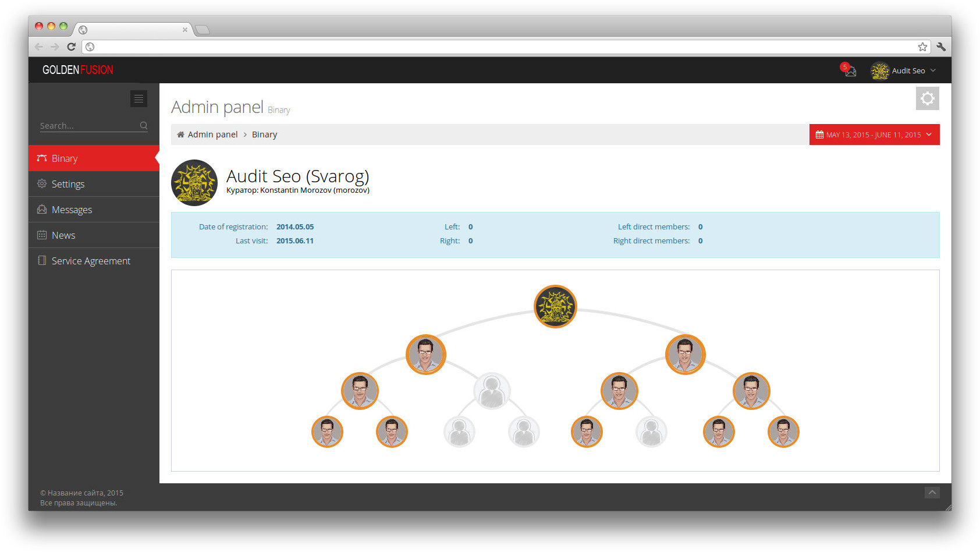Open the messages notification icon with badge
The image size is (980, 552).
pyautogui.click(x=850, y=70)
